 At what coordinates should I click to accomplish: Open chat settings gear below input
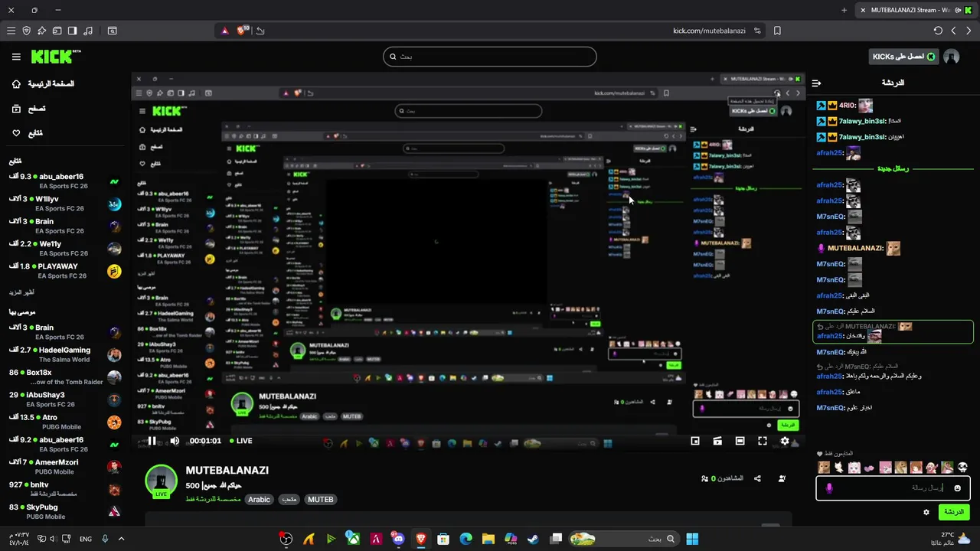[926, 512]
